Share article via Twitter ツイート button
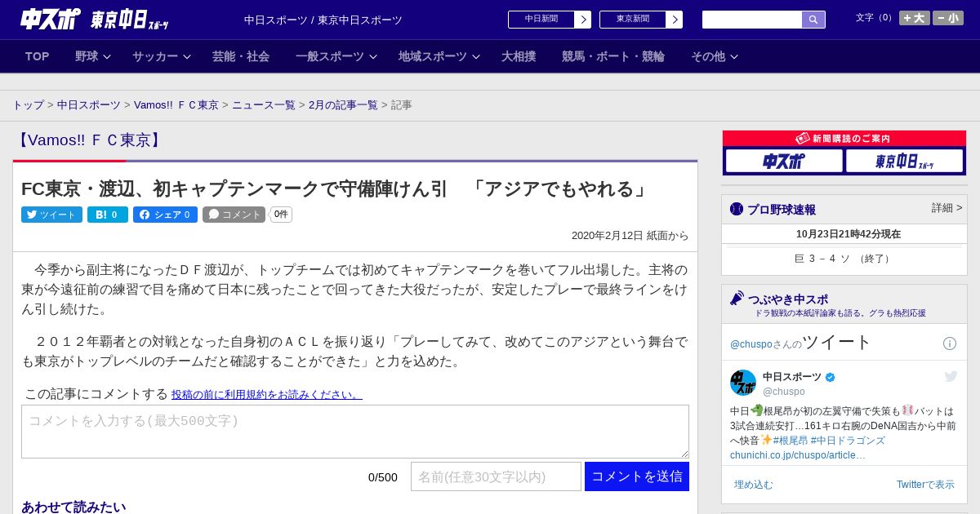Viewport: 980px width, 514px height. [51, 215]
